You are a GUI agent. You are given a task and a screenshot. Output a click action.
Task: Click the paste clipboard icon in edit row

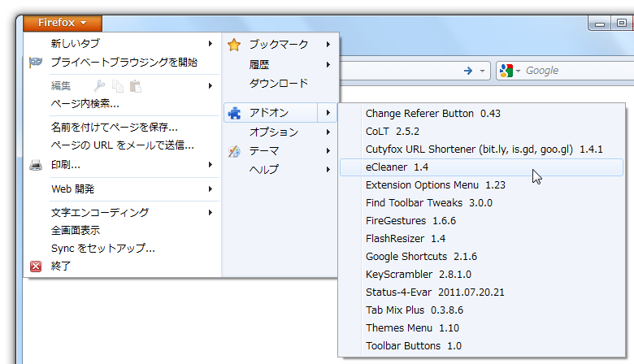136,86
